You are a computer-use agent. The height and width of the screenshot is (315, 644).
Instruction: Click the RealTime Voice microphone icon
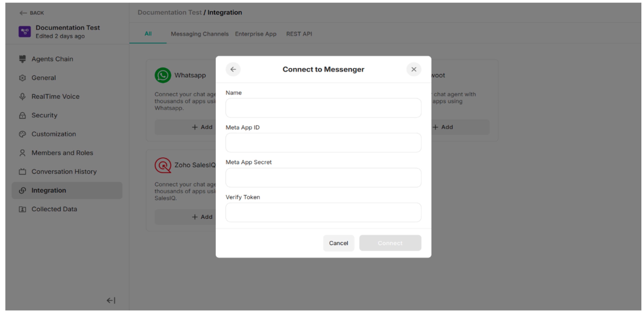23,96
